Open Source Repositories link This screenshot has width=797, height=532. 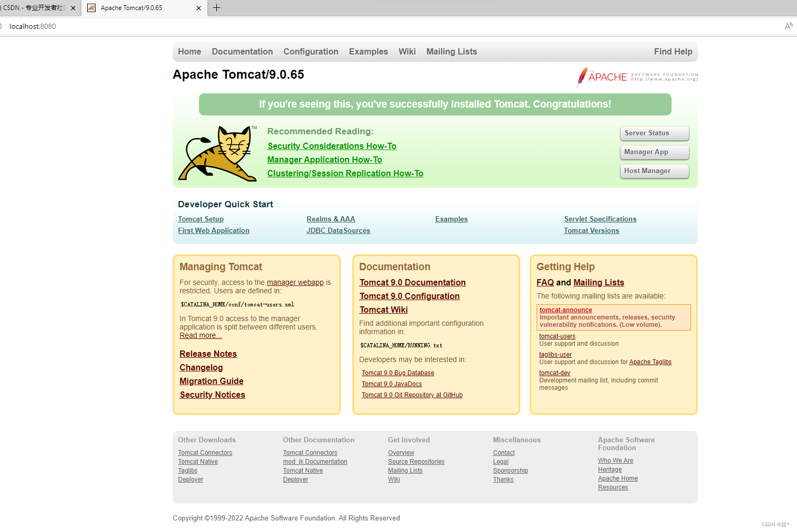point(416,462)
